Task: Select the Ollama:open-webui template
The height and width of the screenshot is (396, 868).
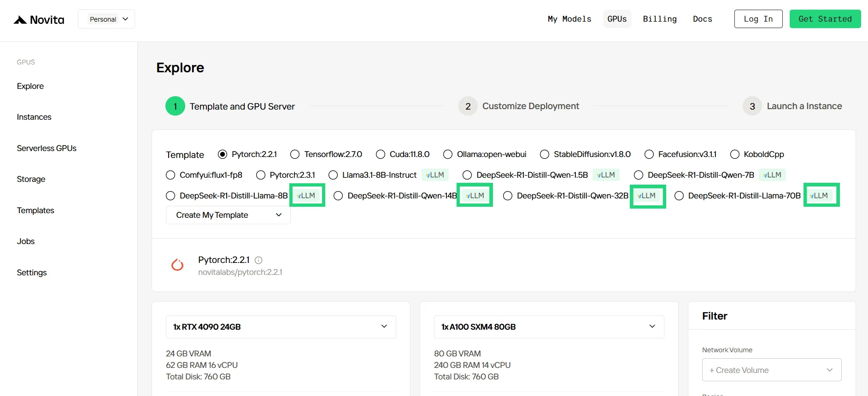Action: coord(448,154)
